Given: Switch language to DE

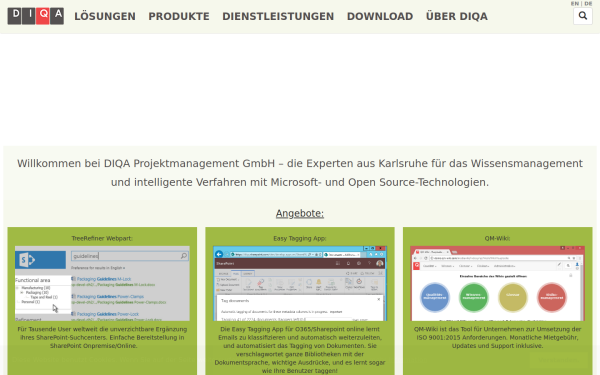Looking at the screenshot, I should (x=588, y=3).
